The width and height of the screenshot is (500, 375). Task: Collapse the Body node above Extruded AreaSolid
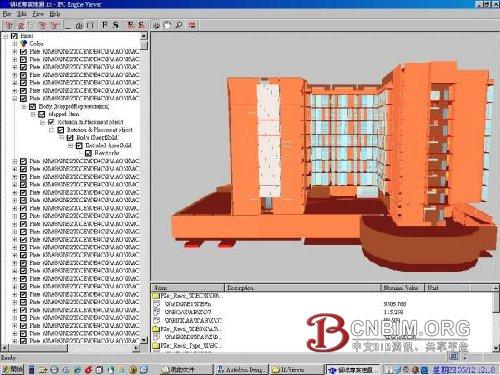[x=61, y=138]
